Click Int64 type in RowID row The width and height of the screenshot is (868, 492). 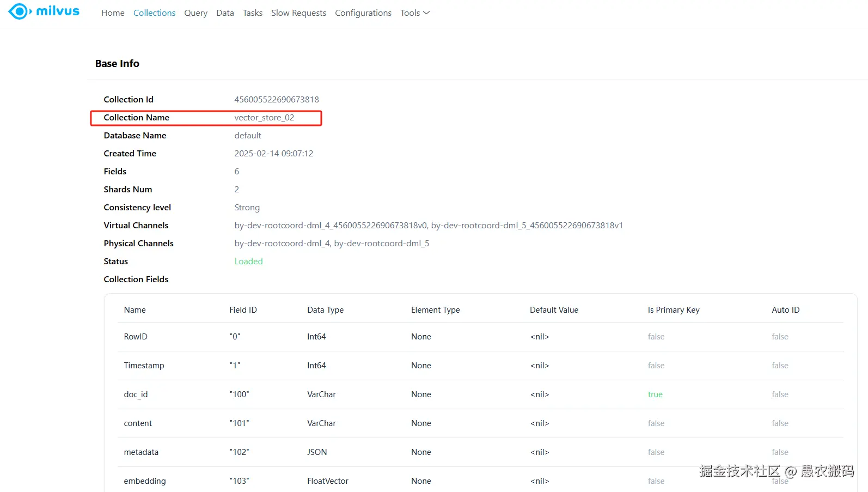tap(316, 336)
